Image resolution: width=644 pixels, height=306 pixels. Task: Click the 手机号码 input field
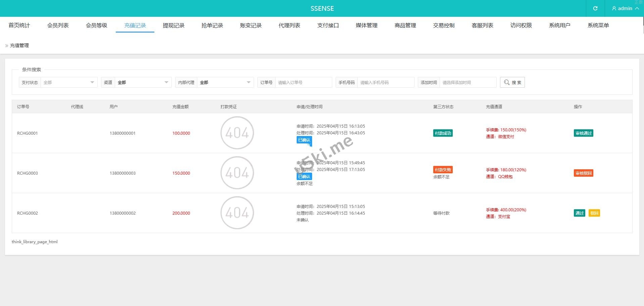[x=385, y=82]
